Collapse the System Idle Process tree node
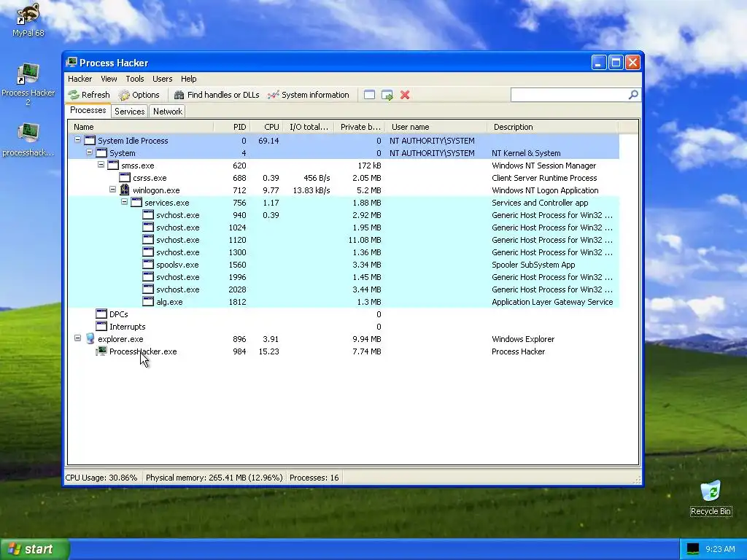Viewport: 747px width, 560px height. pos(77,140)
